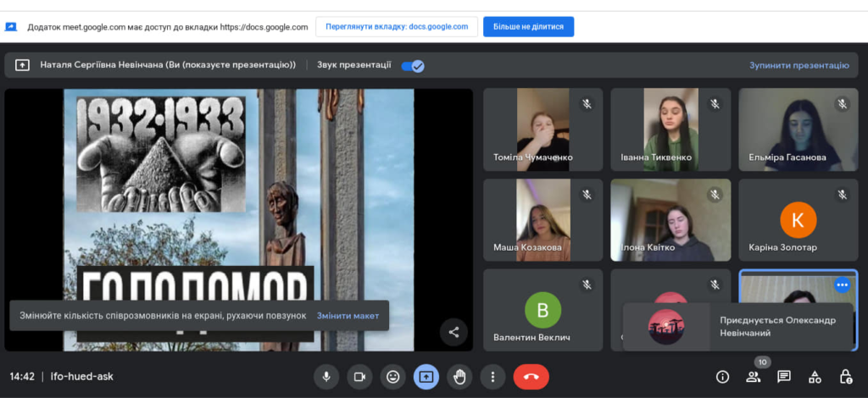The width and height of the screenshot is (868, 398).
Task: Click the Томіла Чумаченко video tile
Action: click(542, 130)
